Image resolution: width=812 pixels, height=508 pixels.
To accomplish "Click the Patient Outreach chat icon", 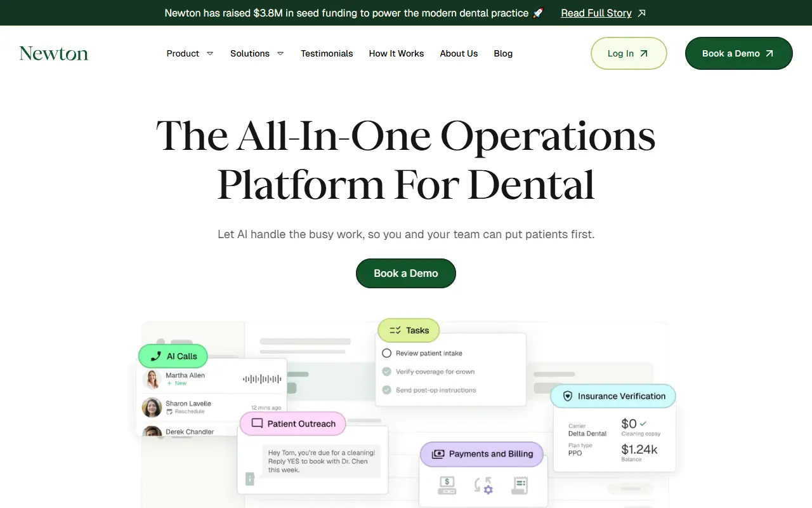I will coord(257,424).
